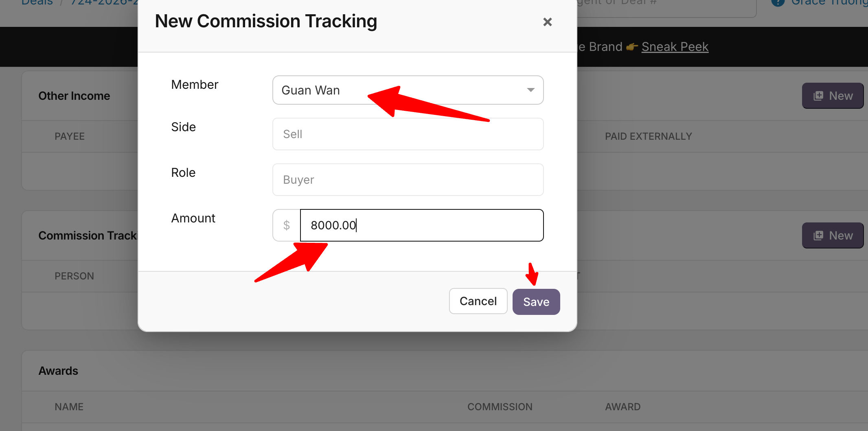Open the 724-2026 deal breadcrumb link
The image size is (868, 431).
click(105, 2)
